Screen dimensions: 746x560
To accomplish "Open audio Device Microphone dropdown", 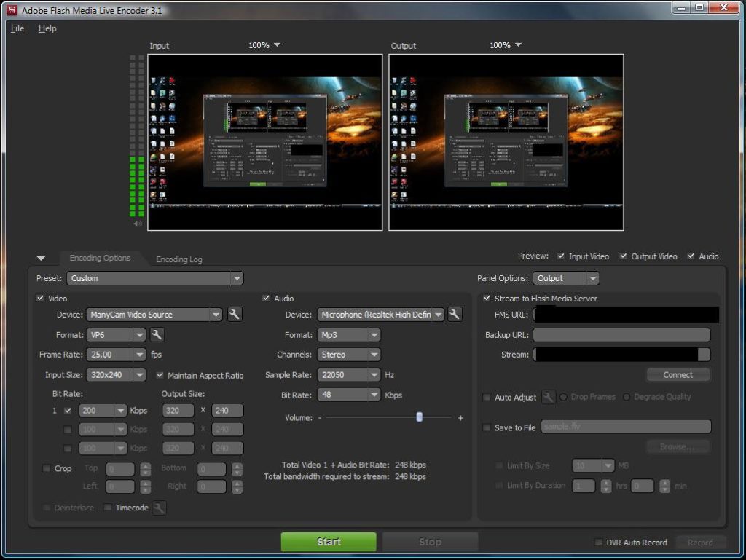I will click(380, 315).
